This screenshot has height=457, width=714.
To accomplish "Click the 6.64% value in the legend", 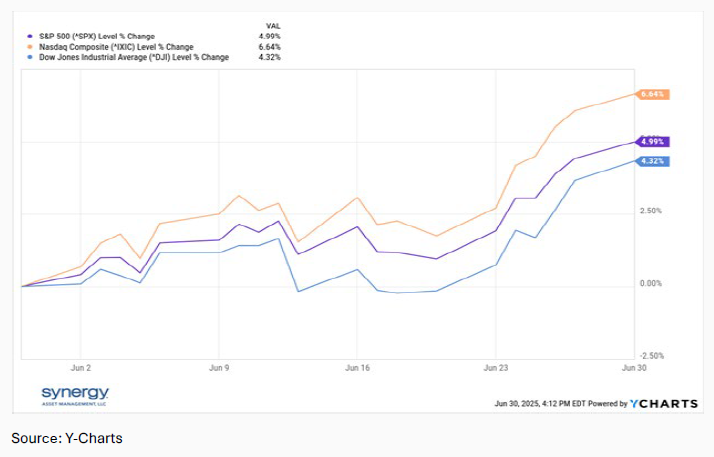I will tap(270, 46).
